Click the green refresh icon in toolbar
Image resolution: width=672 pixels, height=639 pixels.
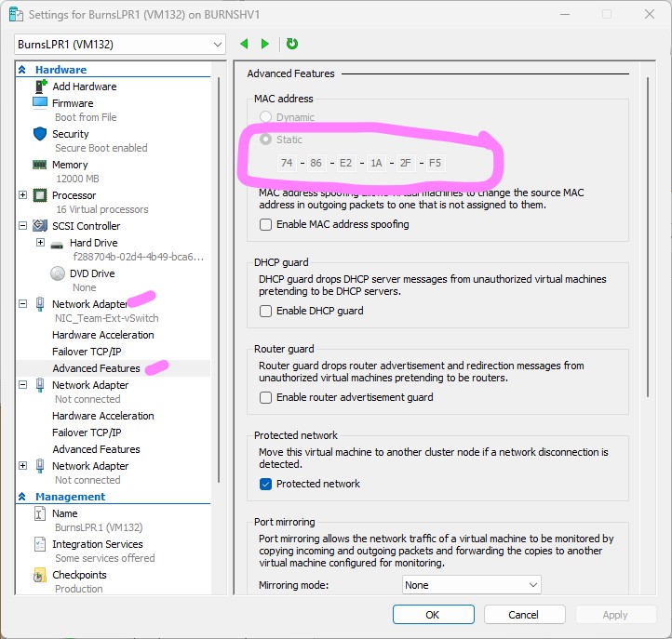pyautogui.click(x=292, y=44)
